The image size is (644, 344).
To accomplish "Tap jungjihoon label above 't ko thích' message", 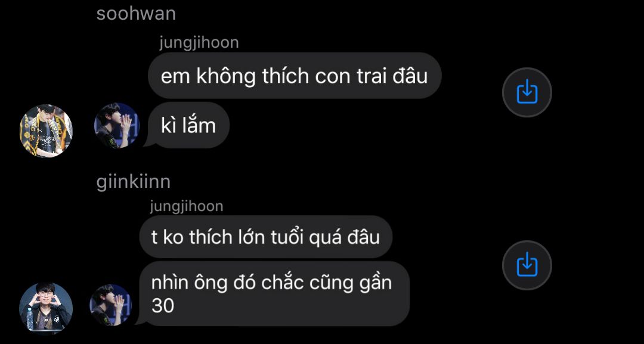I will pyautogui.click(x=187, y=206).
